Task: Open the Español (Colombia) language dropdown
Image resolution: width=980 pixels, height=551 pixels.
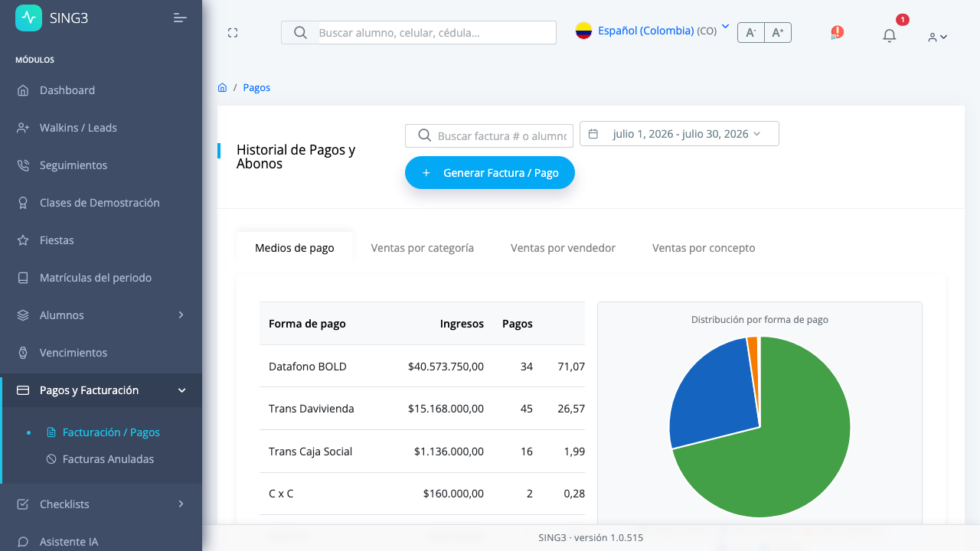Action: 652,31
